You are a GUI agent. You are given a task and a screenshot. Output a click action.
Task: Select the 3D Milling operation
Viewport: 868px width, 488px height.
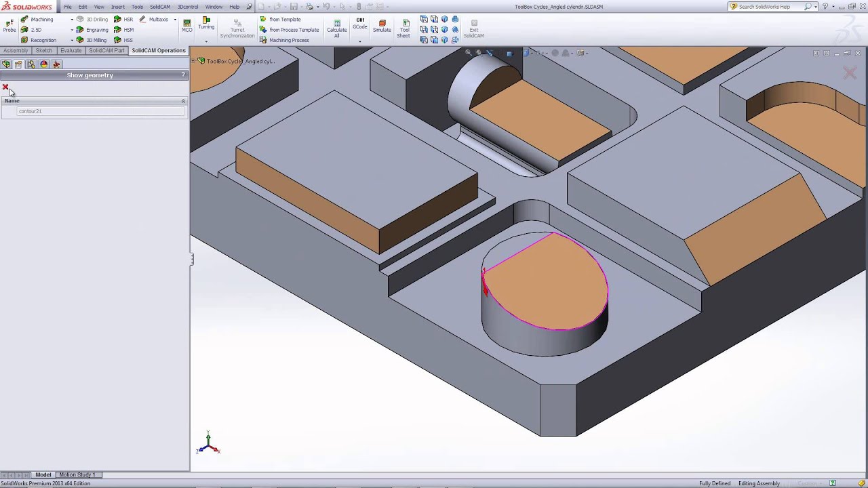tap(92, 40)
